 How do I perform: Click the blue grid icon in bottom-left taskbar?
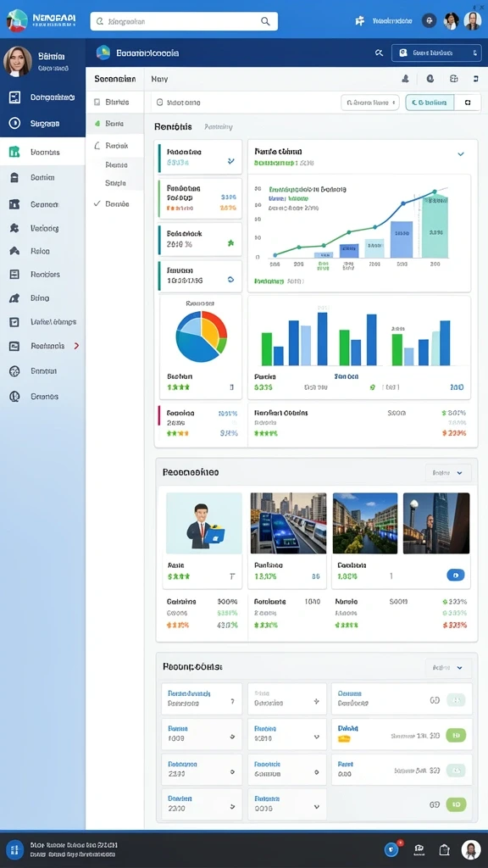point(15,849)
